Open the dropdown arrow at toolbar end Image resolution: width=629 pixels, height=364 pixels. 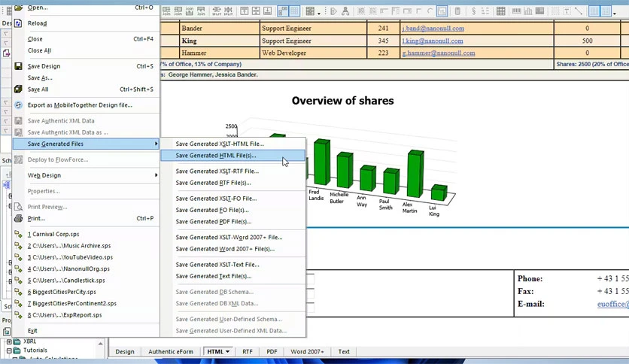pyautogui.click(x=615, y=14)
